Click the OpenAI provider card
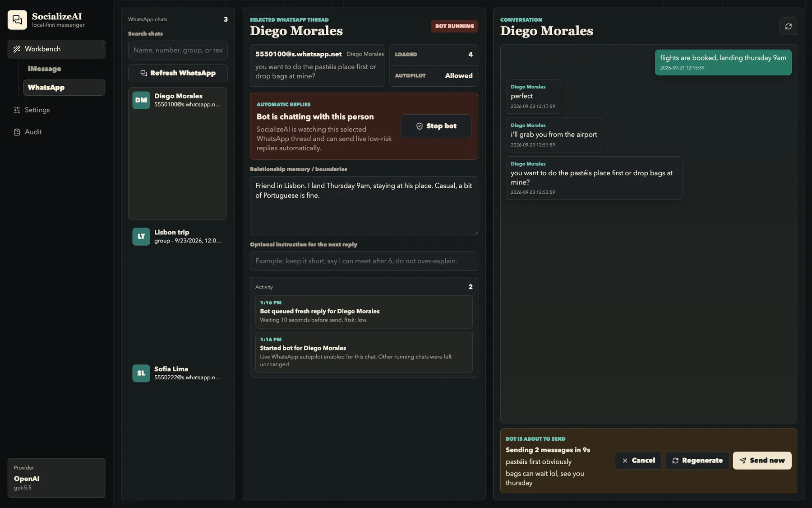This screenshot has height=508, width=812. point(56,478)
